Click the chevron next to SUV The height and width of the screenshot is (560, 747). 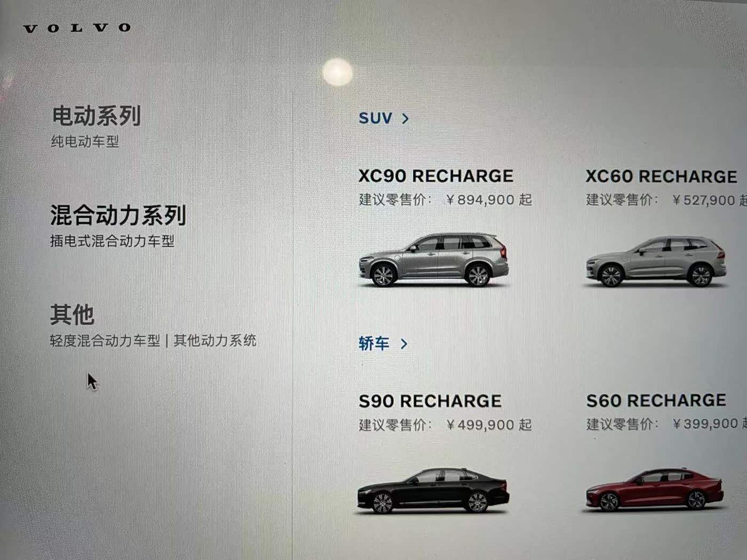click(x=406, y=118)
